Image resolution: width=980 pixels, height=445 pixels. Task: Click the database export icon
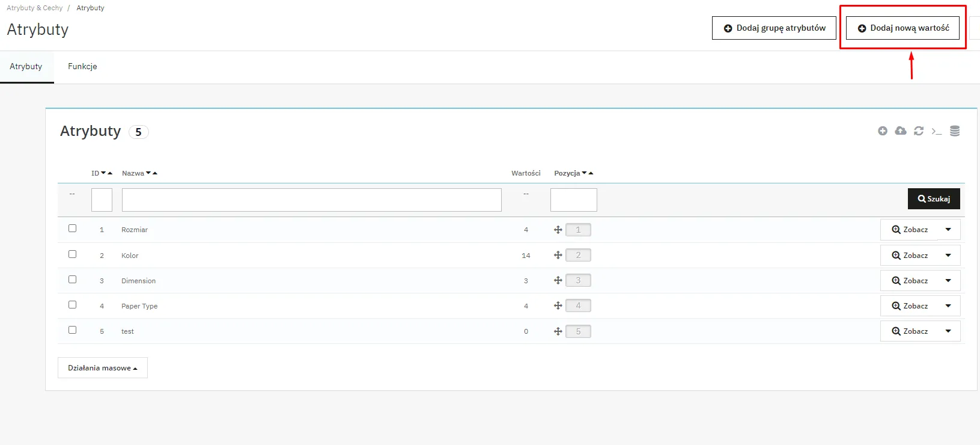tap(954, 131)
